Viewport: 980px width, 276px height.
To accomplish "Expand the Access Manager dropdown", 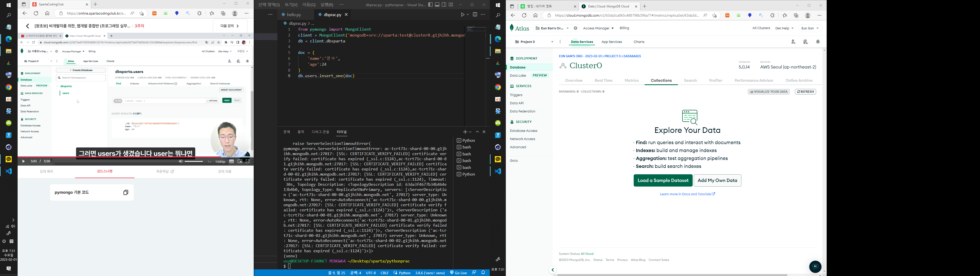I will [598, 28].
